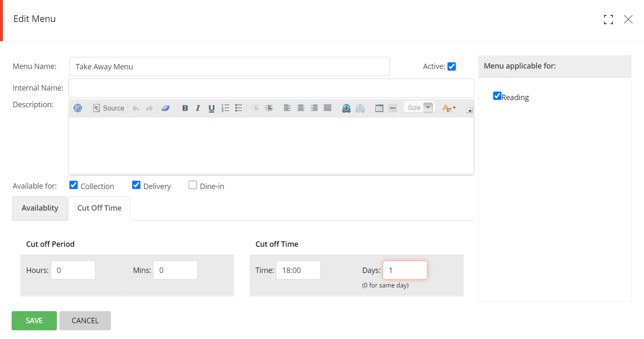Align description text left
Image resolution: width=644 pixels, height=339 pixels.
tap(287, 108)
